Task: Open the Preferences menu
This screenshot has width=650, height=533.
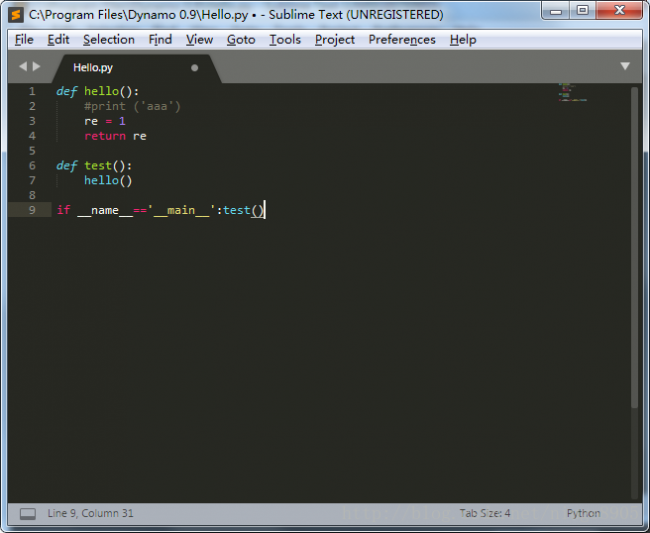Action: point(401,40)
